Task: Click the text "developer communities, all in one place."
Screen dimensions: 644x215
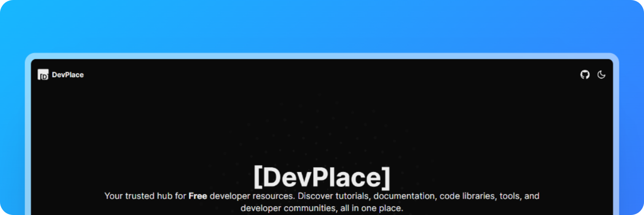Action: click(x=322, y=209)
